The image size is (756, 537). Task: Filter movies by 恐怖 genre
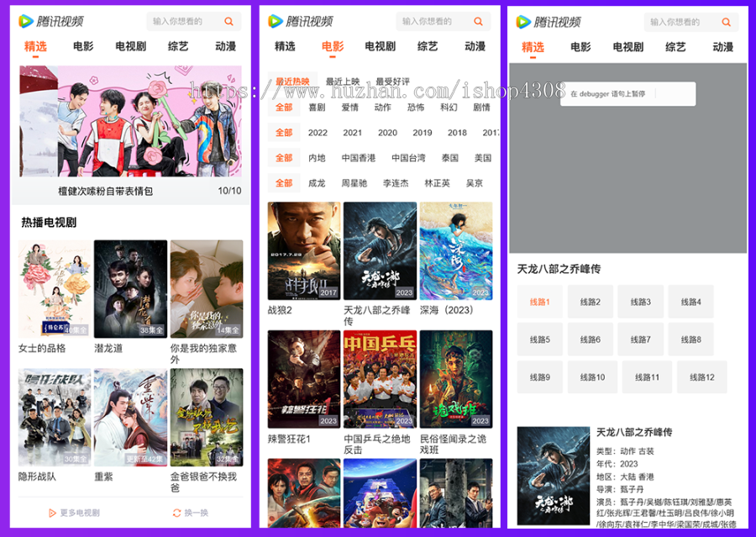pyautogui.click(x=416, y=107)
